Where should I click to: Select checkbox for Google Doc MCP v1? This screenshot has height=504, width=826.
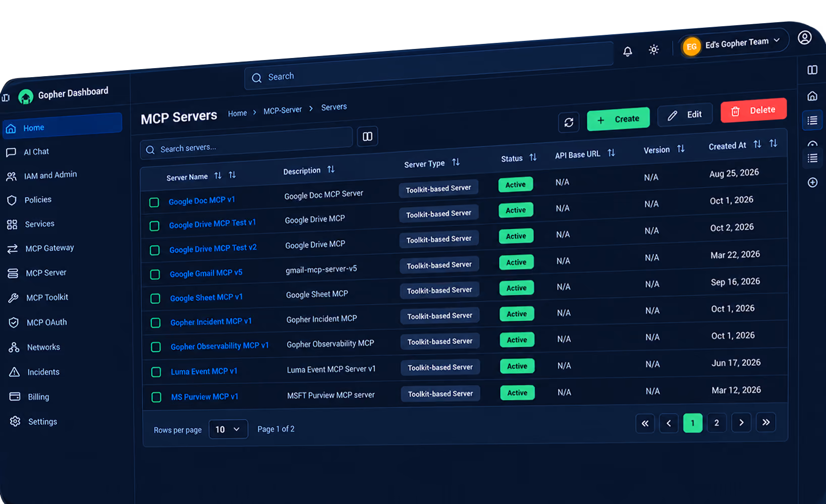point(154,202)
